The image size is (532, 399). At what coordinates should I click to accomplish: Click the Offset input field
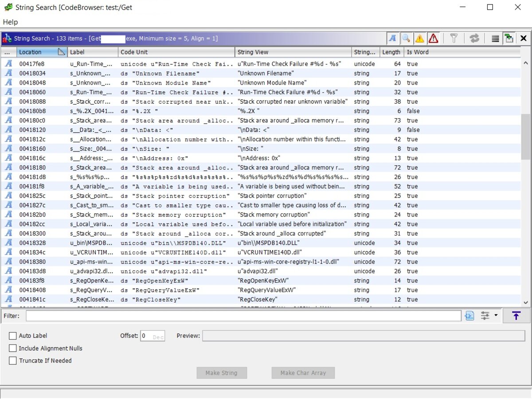(x=153, y=336)
